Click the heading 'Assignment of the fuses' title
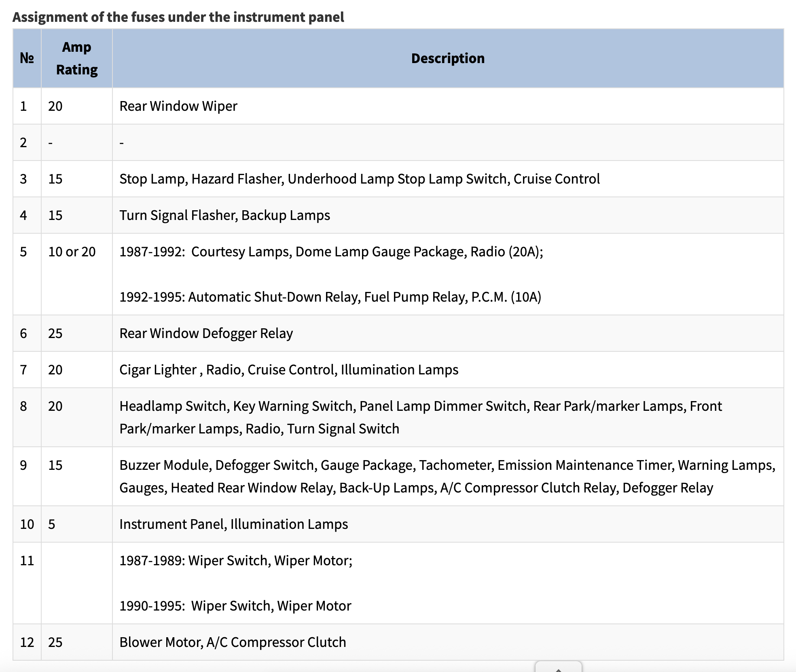This screenshot has height=672, width=796. pyautogui.click(x=178, y=17)
